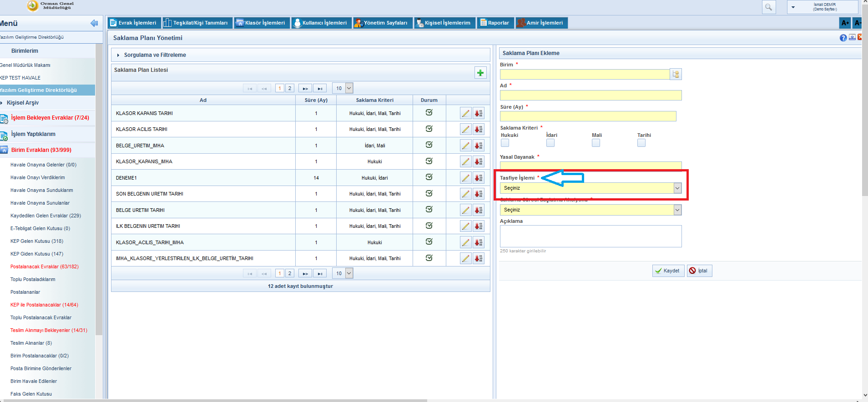Open the Birim selection tree icon

pos(676,74)
